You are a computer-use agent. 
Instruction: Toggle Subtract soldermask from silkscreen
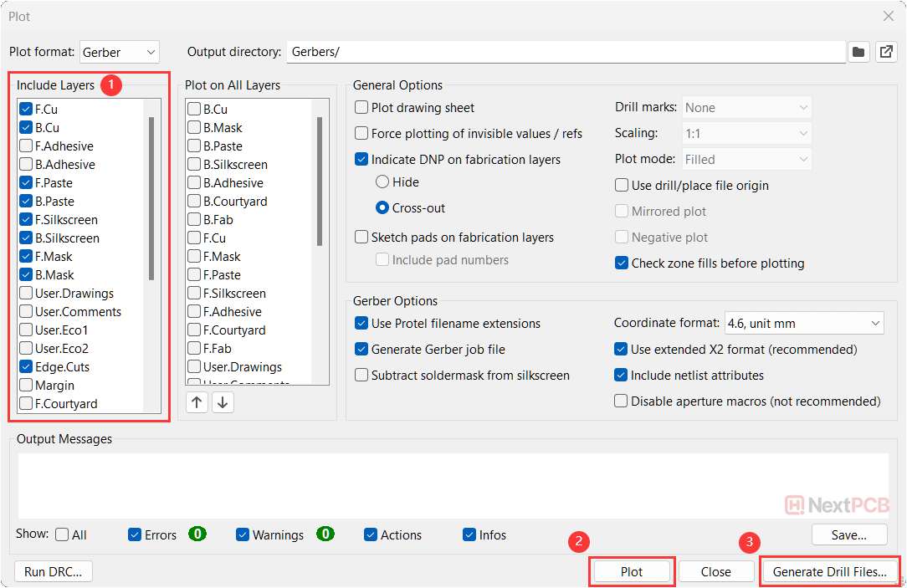coord(361,376)
